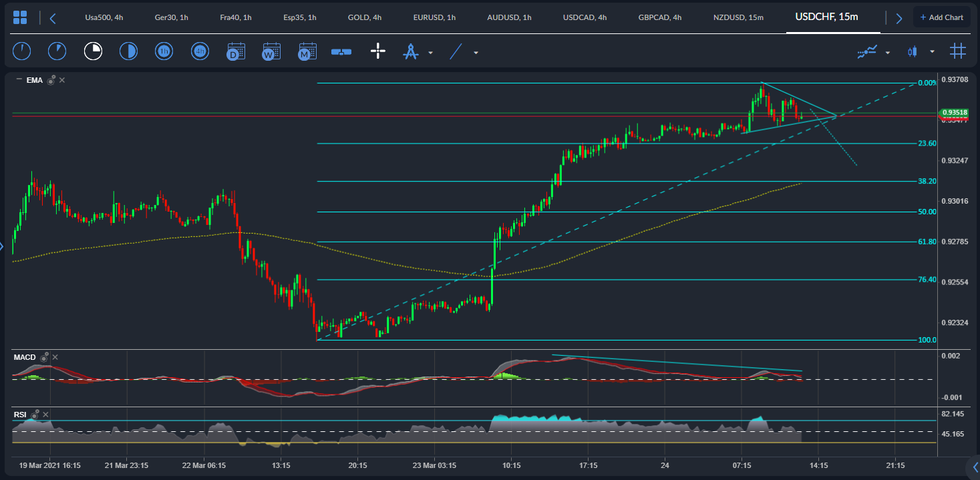Open MACD indicator settings gear
This screenshot has width=980, height=480.
pos(44,357)
